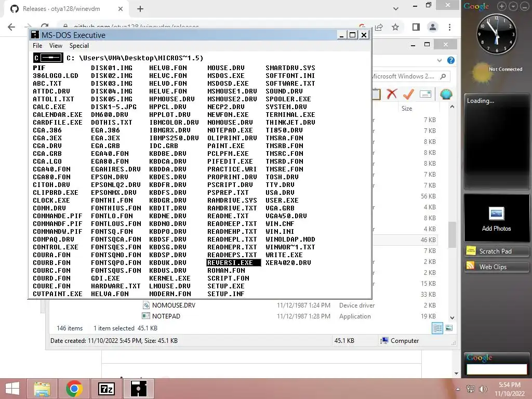Switch Explorer to details view icon

click(x=437, y=328)
